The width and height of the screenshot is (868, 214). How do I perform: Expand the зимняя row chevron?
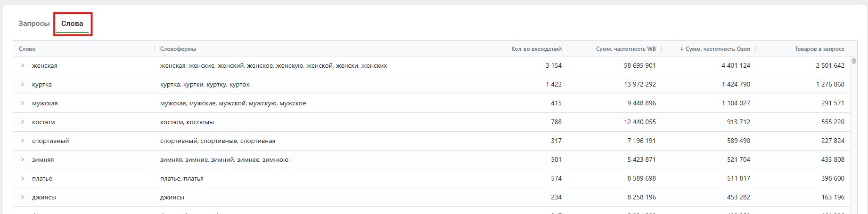(x=22, y=159)
